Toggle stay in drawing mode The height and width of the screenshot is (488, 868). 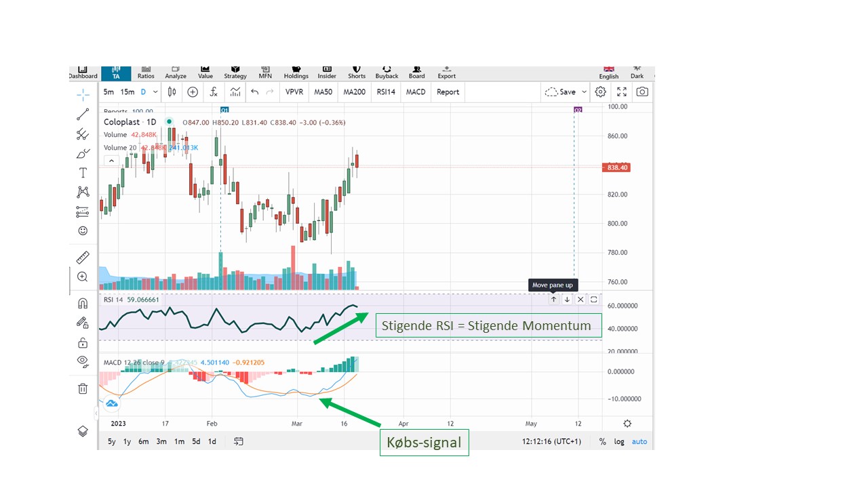pyautogui.click(x=83, y=323)
